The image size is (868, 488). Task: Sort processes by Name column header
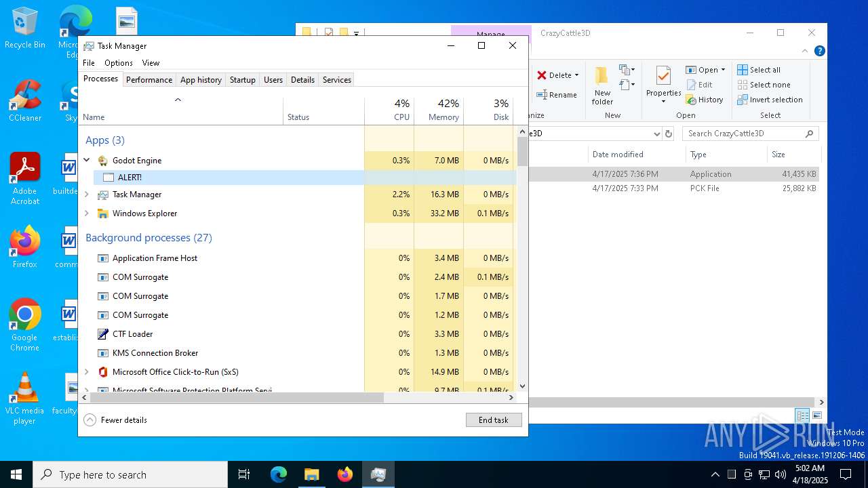pyautogui.click(x=180, y=110)
